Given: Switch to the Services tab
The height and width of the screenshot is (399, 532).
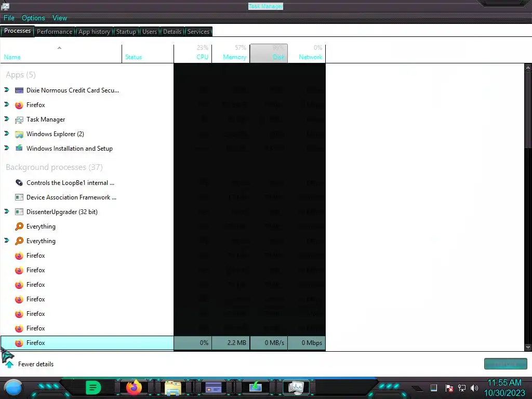Looking at the screenshot, I should 198,32.
